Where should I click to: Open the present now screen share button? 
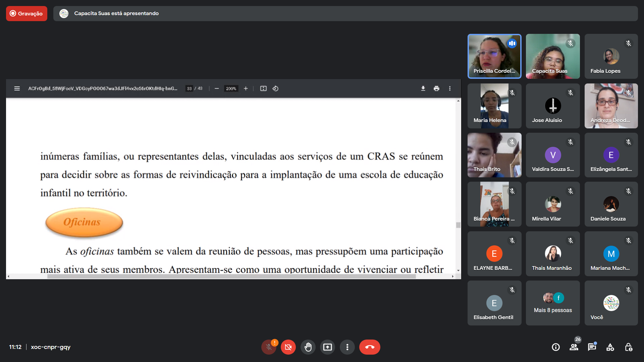click(x=327, y=347)
